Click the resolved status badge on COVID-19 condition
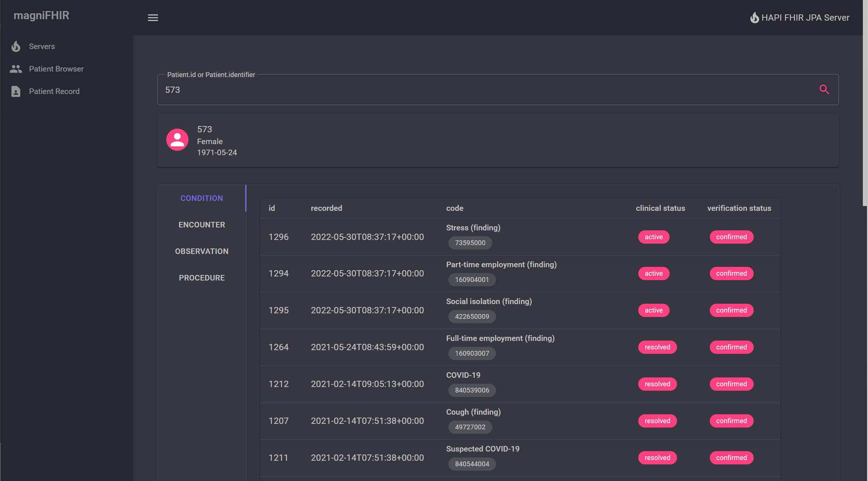This screenshot has height=481, width=868. (656, 384)
